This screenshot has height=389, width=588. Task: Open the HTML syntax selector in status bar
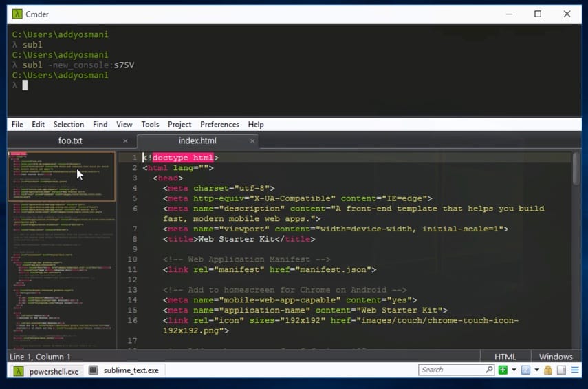[x=505, y=357]
